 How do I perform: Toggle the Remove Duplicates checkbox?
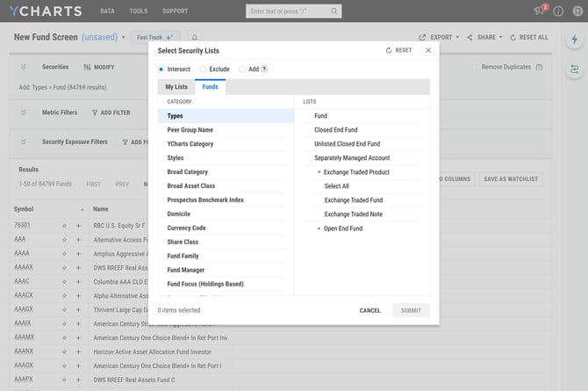click(x=475, y=67)
